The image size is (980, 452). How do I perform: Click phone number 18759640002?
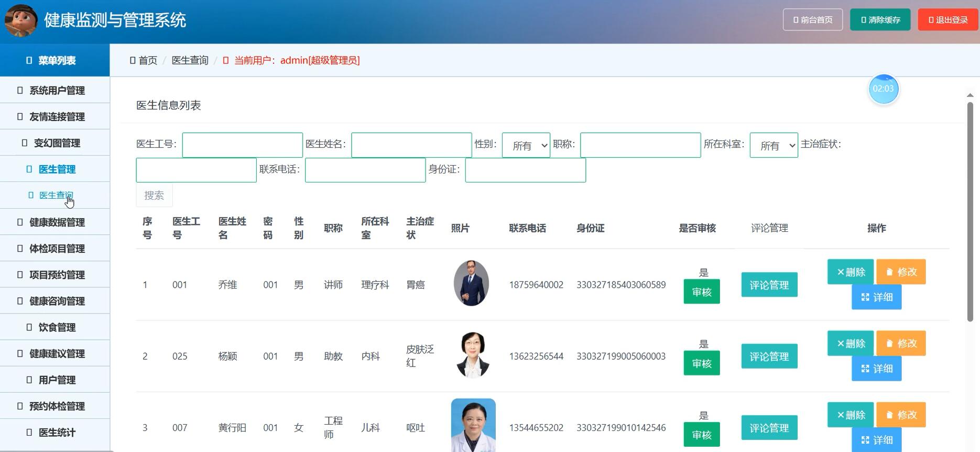click(x=536, y=285)
